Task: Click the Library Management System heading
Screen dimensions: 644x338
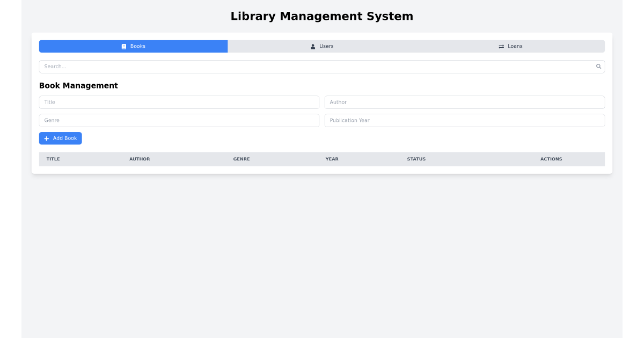Action: [x=322, y=16]
